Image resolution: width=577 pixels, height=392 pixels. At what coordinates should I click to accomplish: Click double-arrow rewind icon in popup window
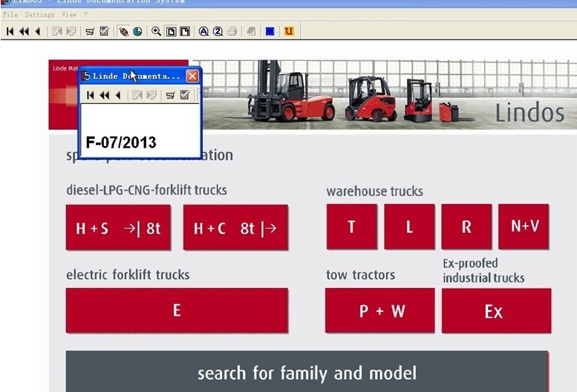[105, 95]
